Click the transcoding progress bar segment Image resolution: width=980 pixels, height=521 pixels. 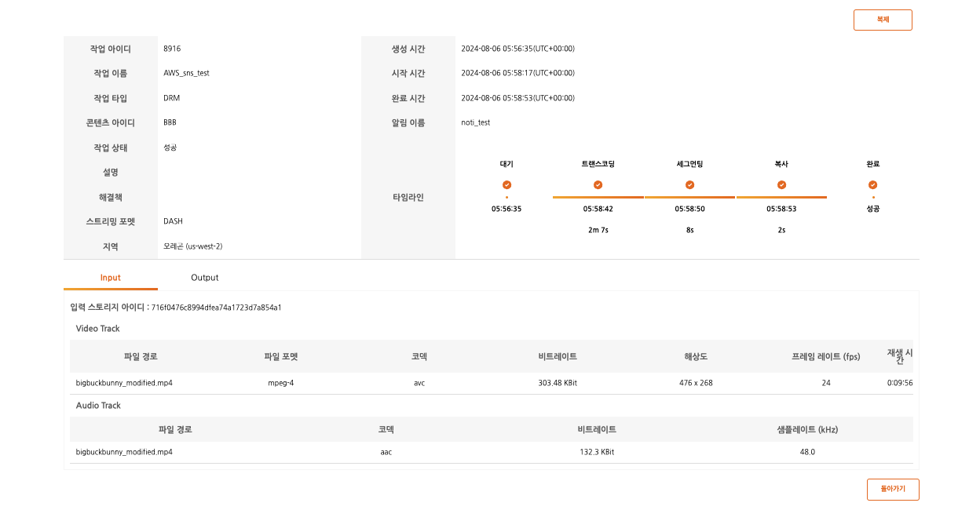[598, 198]
